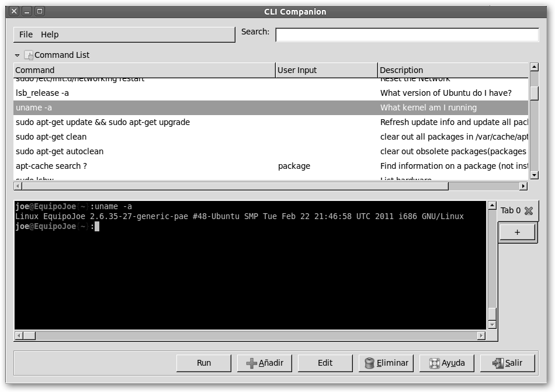This screenshot has width=555, height=392.
Task: Collapse the Command List expander triangle
Action: click(x=18, y=55)
